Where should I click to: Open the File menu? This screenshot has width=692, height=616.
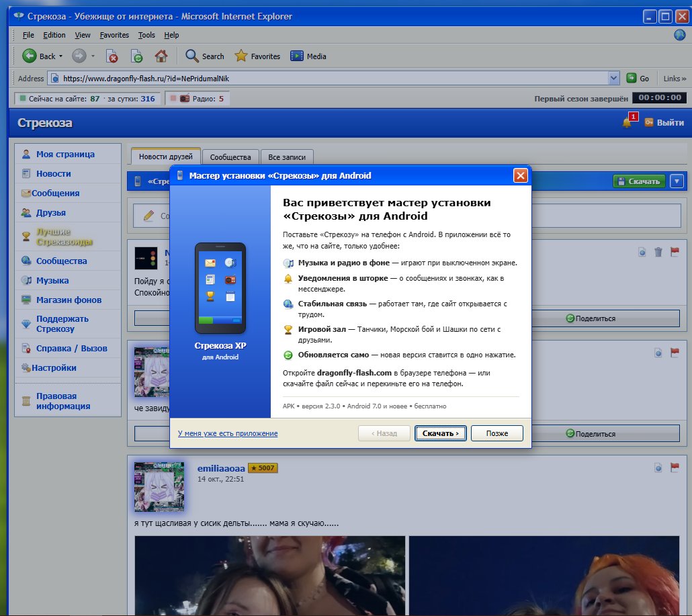point(28,35)
